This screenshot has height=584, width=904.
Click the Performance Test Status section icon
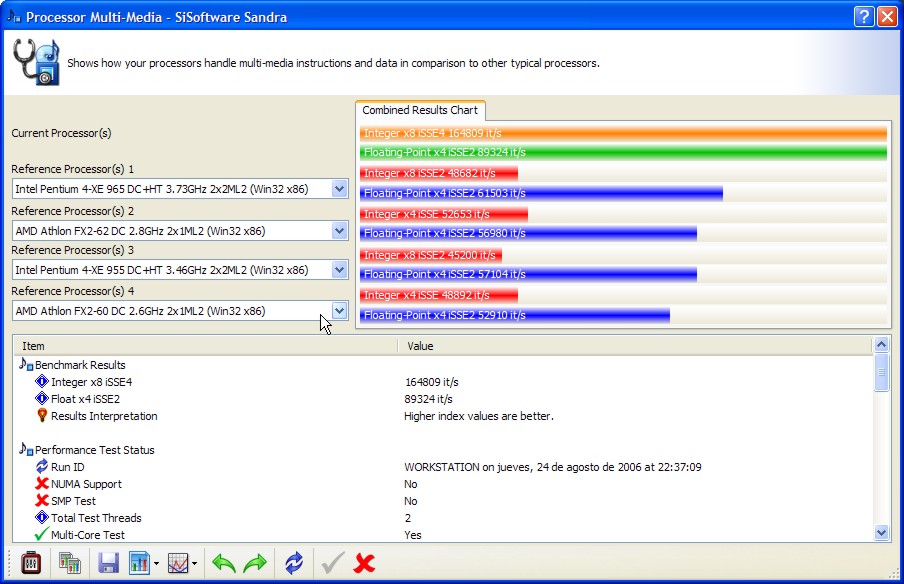[x=26, y=449]
